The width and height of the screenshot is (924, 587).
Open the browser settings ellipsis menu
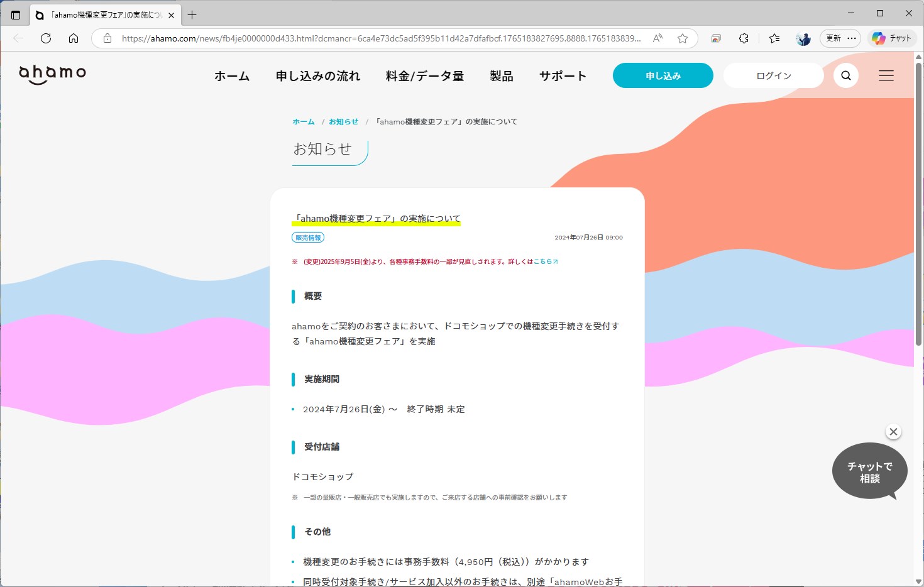click(852, 38)
